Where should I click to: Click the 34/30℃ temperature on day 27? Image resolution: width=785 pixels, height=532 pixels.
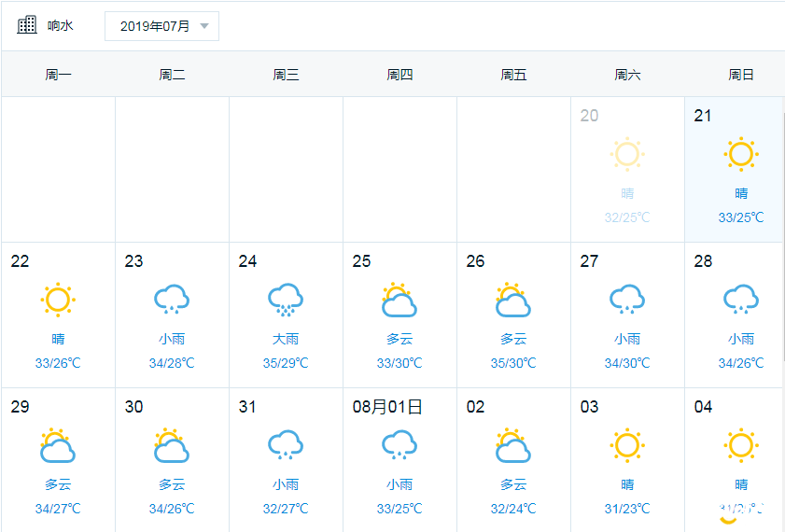[x=627, y=363]
